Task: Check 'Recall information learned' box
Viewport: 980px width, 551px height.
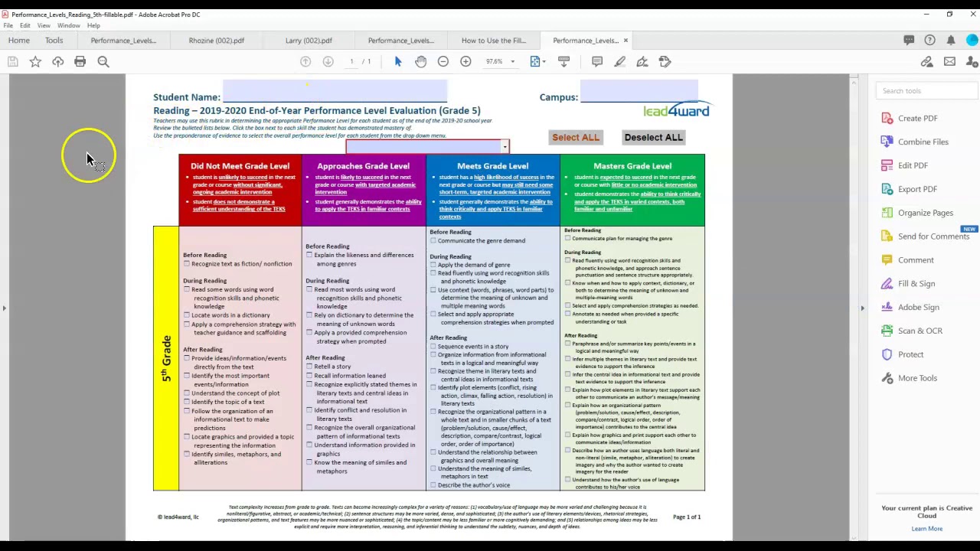Action: tap(309, 376)
